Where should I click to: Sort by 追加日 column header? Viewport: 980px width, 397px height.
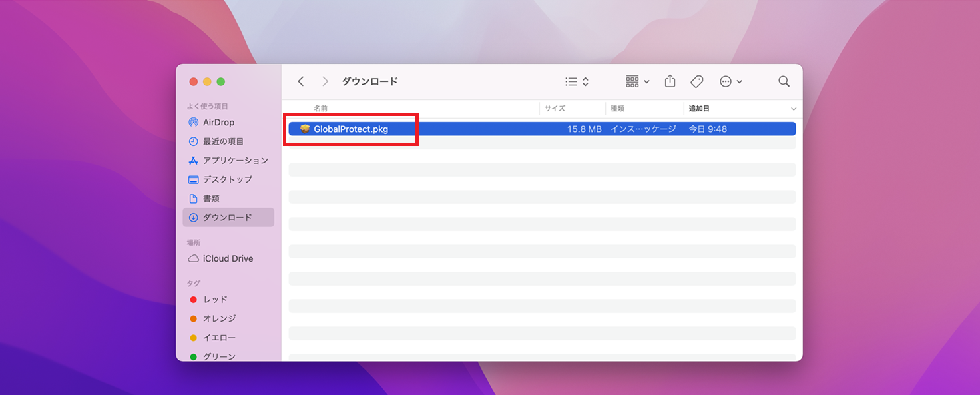coord(699,108)
